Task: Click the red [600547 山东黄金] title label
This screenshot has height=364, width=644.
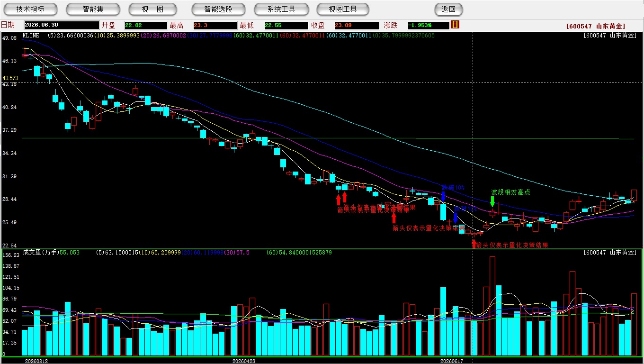Action: point(595,26)
